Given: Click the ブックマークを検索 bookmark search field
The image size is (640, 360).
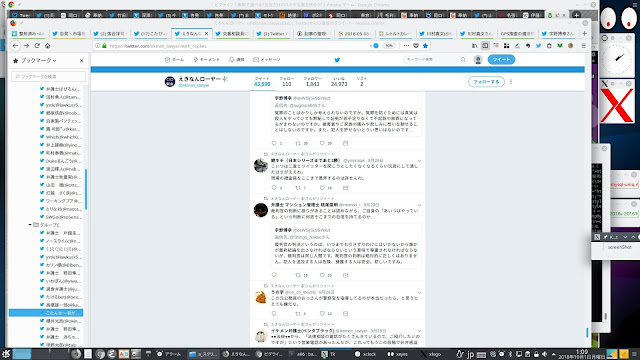Looking at the screenshot, I should point(49,76).
